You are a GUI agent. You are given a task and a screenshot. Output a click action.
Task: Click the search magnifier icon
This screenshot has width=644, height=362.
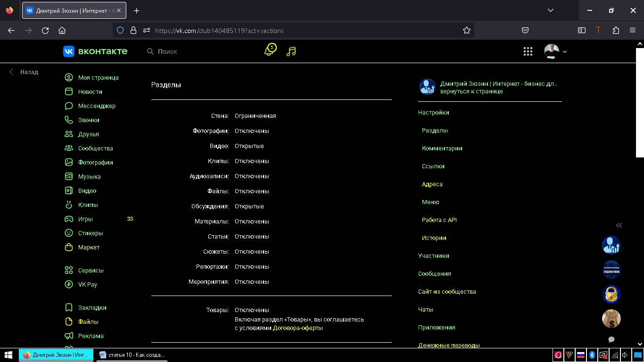(150, 51)
